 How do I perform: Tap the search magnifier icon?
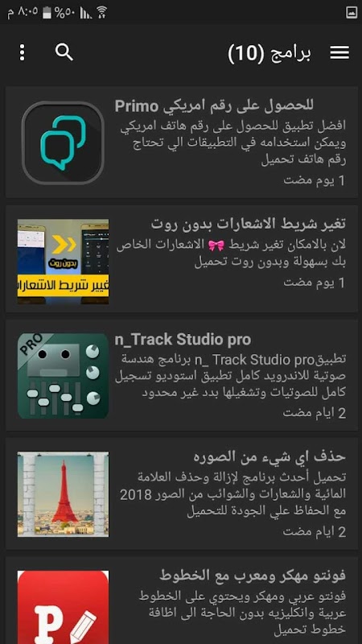[x=64, y=52]
